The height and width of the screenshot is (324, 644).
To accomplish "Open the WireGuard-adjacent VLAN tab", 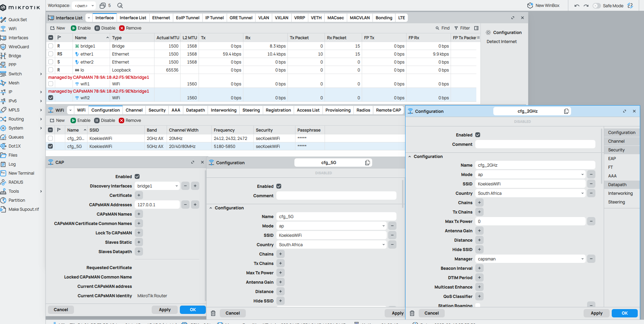I will coord(264,18).
